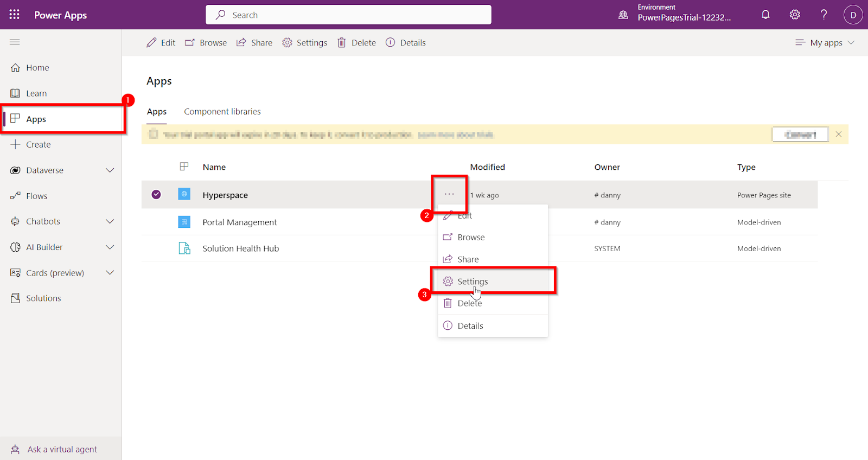Viewport: 868px width, 460px height.
Task: Click the button in the yellow banner
Action: pyautogui.click(x=800, y=134)
